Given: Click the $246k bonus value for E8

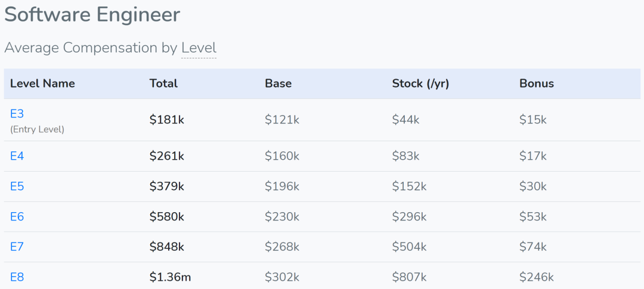Looking at the screenshot, I should point(537,277).
